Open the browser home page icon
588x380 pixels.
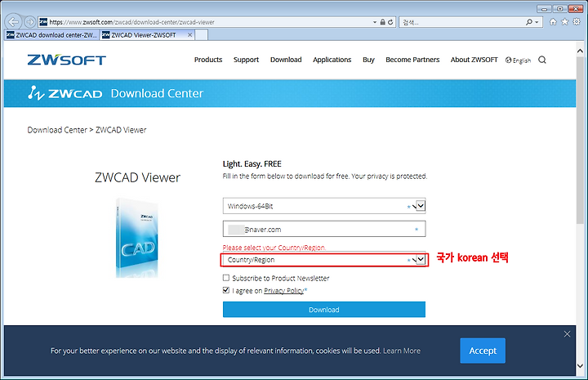pyautogui.click(x=553, y=22)
